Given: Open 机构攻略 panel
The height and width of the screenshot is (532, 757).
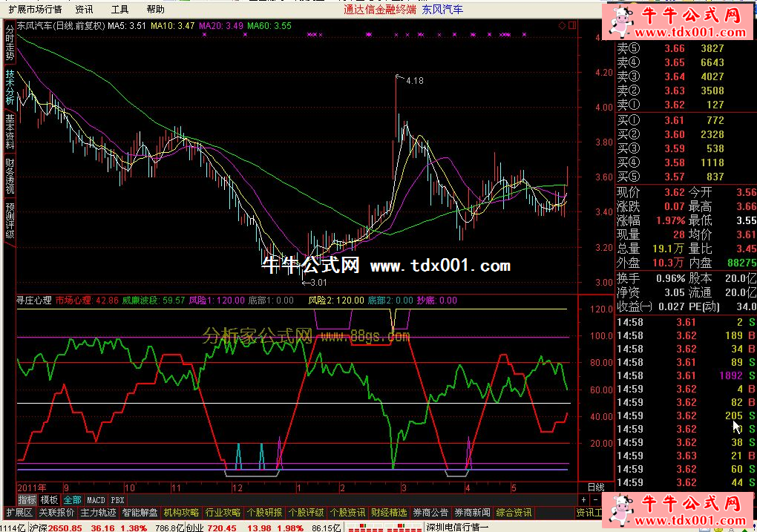Looking at the screenshot, I should pos(182,512).
